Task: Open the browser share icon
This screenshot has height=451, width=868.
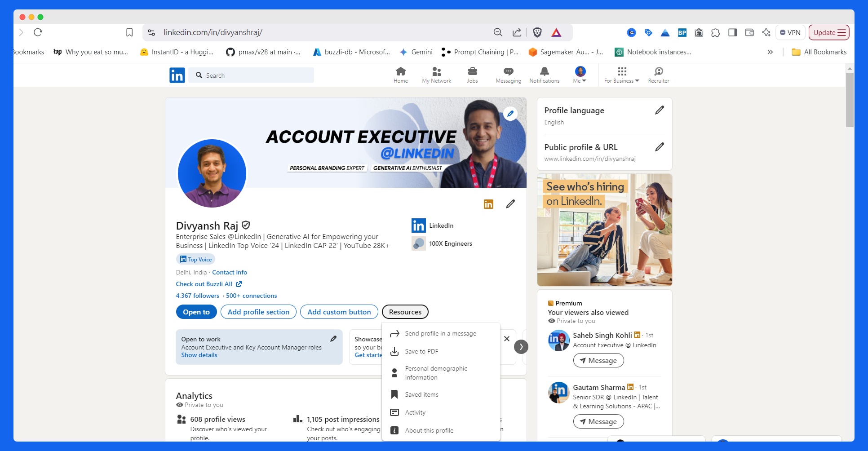Action: point(517,32)
